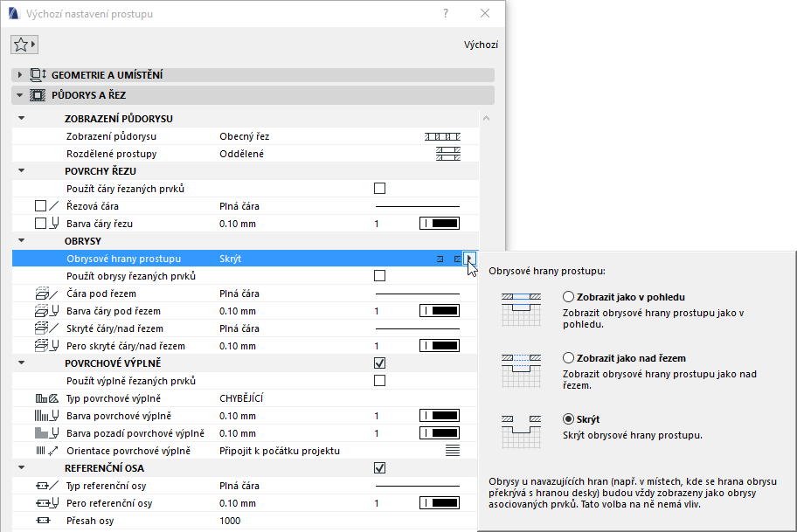The width and height of the screenshot is (797, 532).
Task: Click the Barva pozadí povrchové výplně color swatch
Action: click(440, 433)
